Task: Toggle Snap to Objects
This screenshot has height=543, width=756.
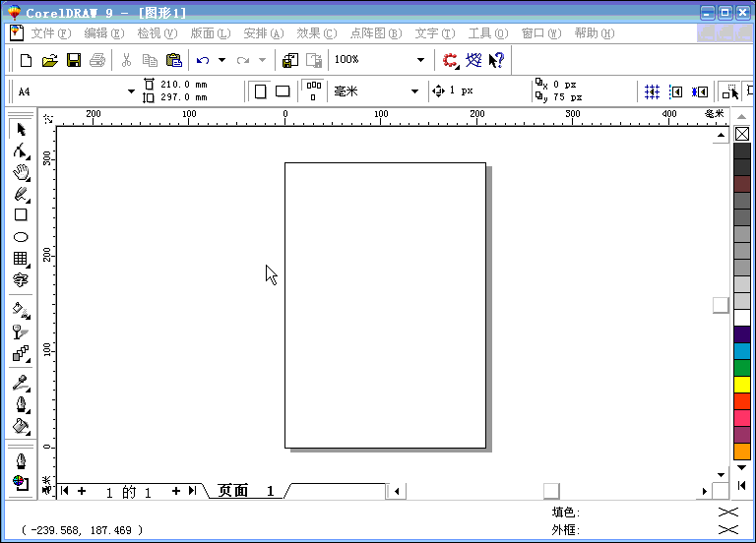Action: point(700,91)
